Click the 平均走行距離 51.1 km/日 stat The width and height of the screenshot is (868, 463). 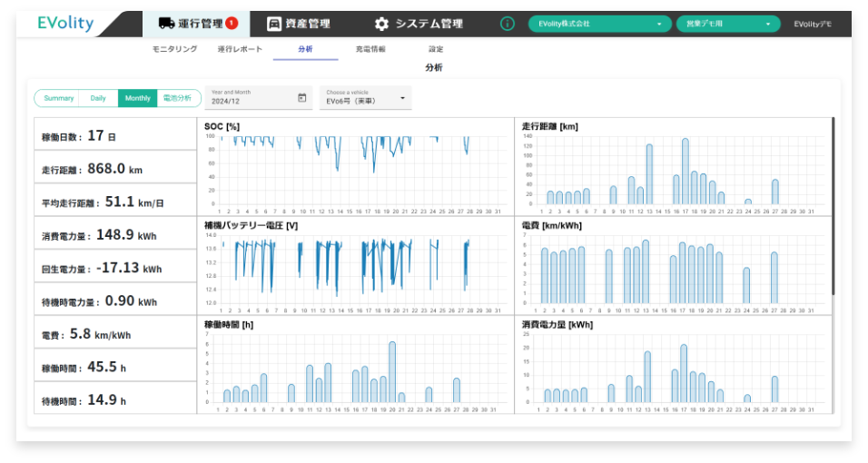115,200
